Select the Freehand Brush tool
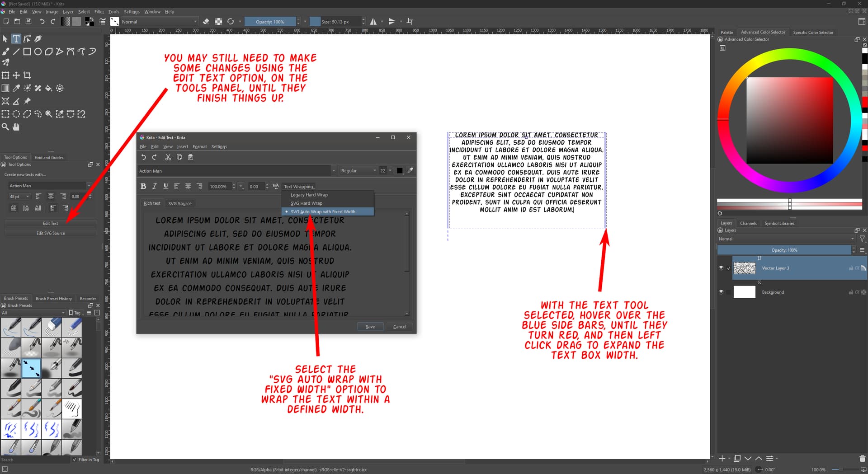This screenshot has width=868, height=474. [x=5, y=52]
